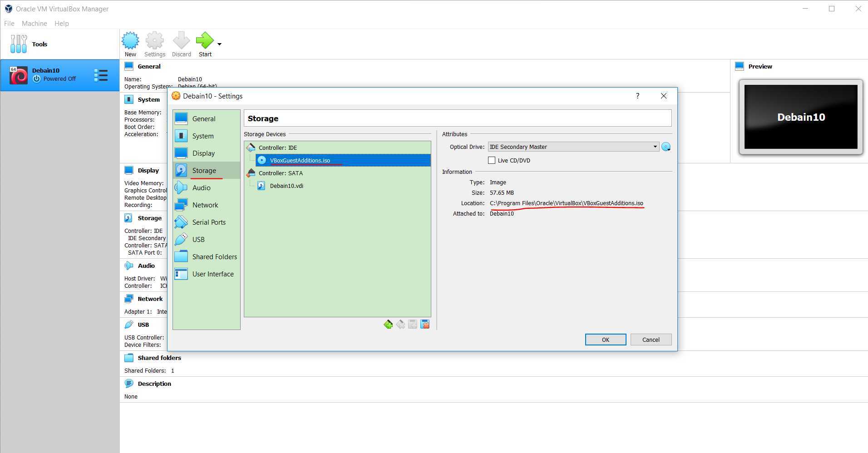Open the Shared folders section header
Viewport: 868px width, 453px height.
(159, 358)
